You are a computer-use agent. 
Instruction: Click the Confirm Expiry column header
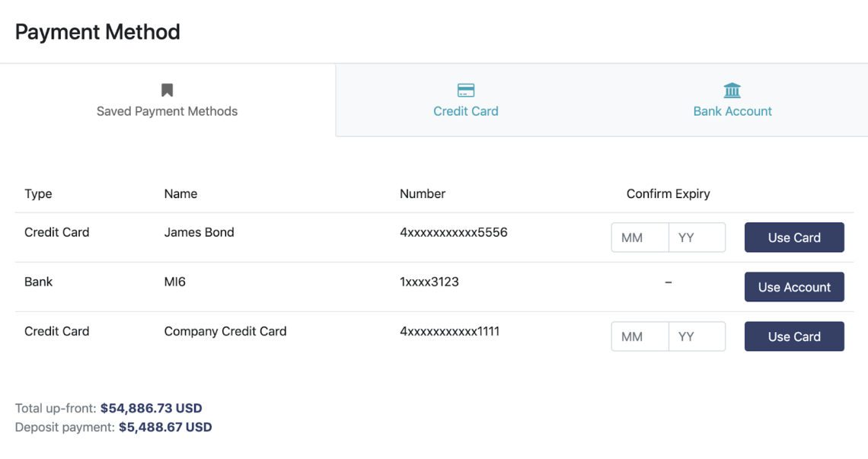[x=668, y=193]
